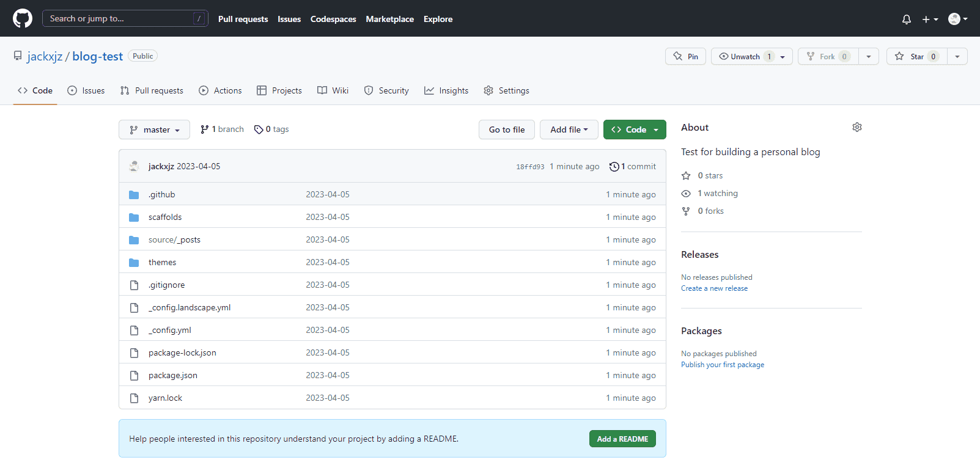Open the GitHub home logo
The width and height of the screenshot is (980, 471).
(x=23, y=18)
